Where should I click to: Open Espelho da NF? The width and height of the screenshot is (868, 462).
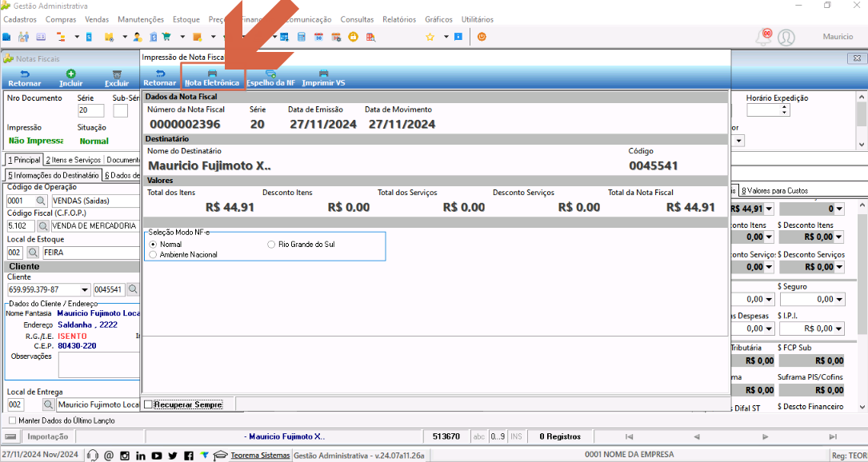coord(270,78)
